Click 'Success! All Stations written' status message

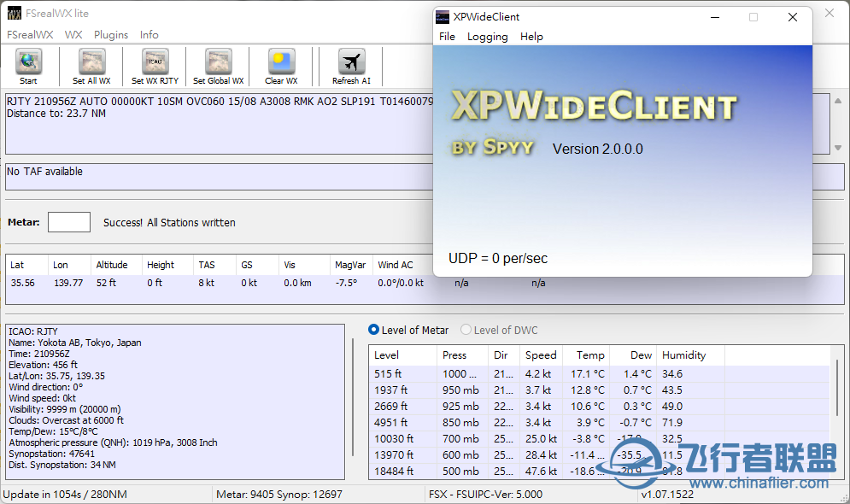(x=169, y=223)
